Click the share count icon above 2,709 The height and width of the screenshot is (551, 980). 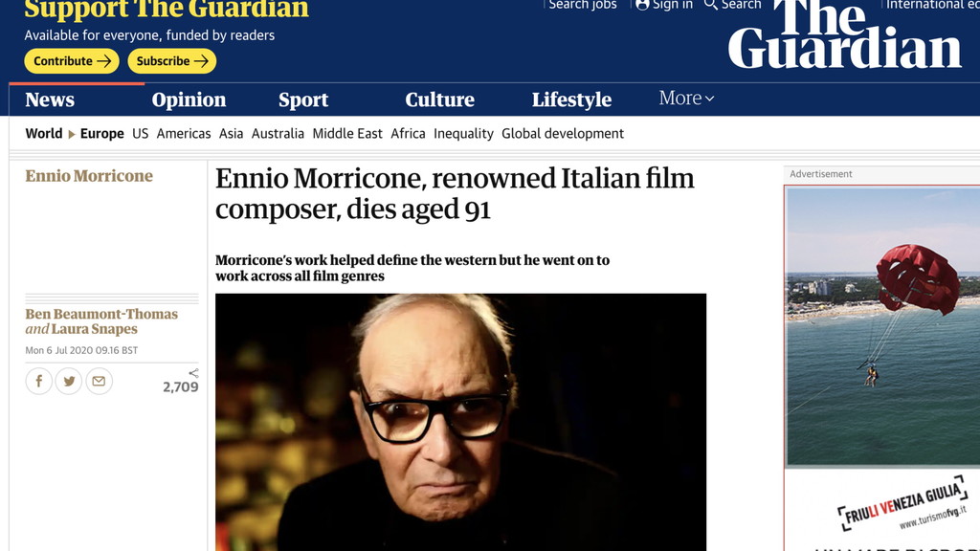[x=193, y=373]
